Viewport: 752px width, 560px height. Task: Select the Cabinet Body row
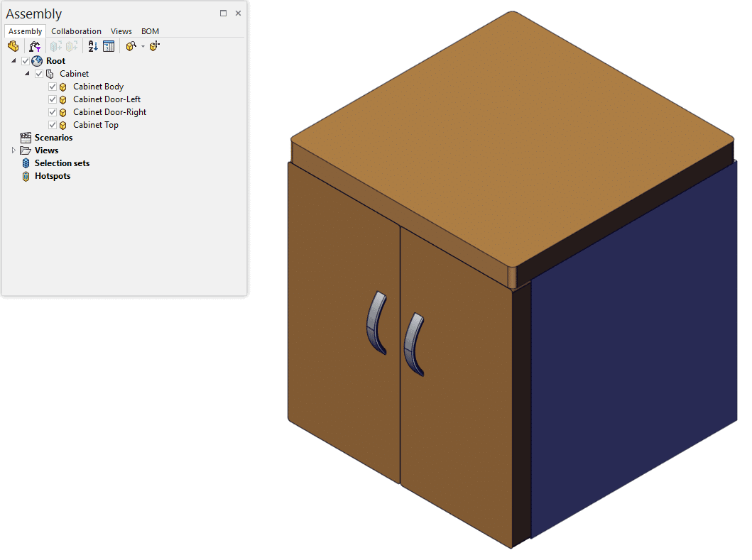pos(98,87)
